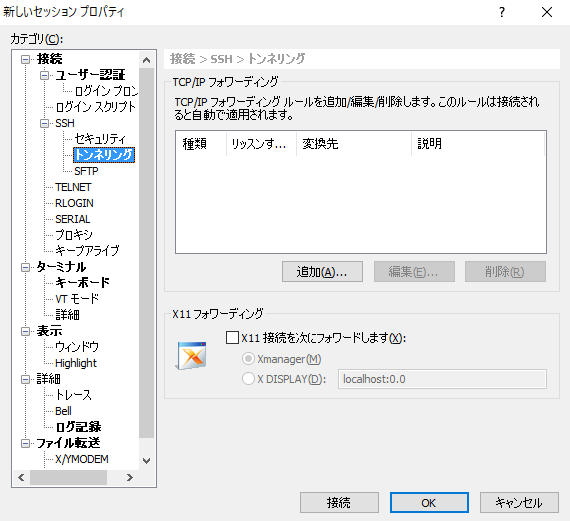Click the vertical scrollbar thumb in tree
The height and width of the screenshot is (521, 570).
(146, 253)
